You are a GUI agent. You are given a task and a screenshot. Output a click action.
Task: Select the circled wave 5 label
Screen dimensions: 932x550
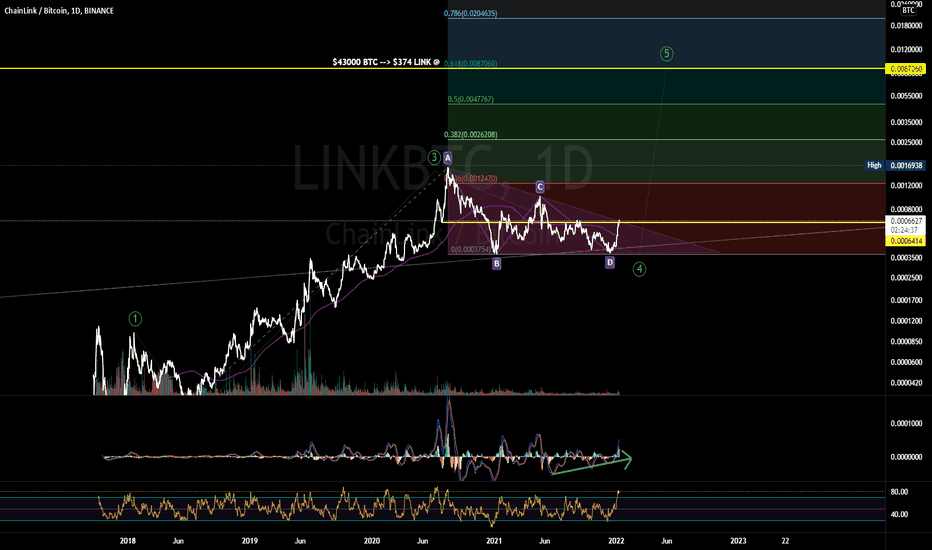click(666, 54)
